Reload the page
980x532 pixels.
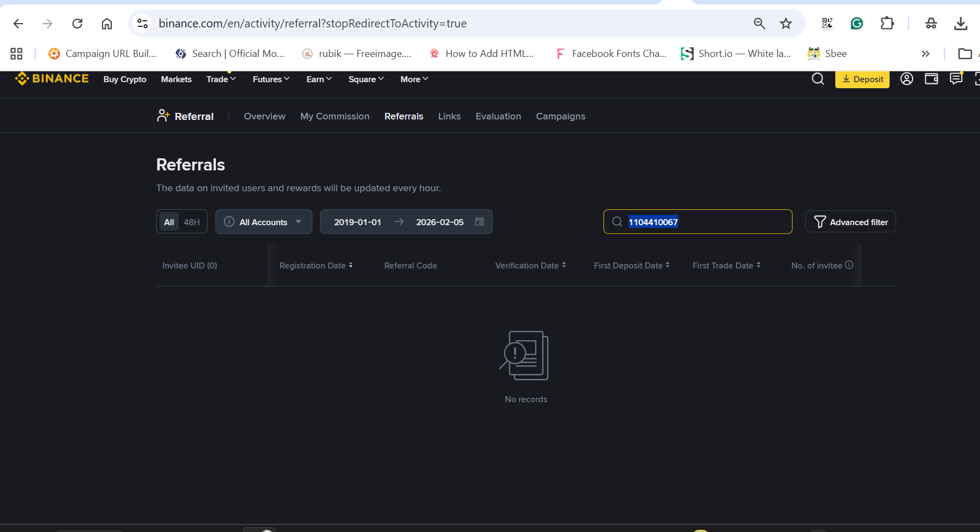click(77, 24)
